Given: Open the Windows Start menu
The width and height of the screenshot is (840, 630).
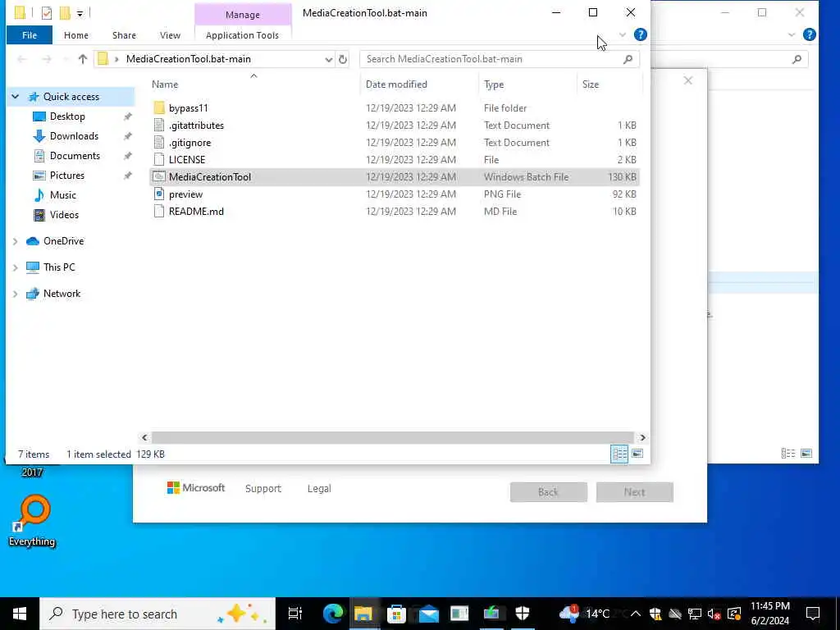Looking at the screenshot, I should [x=20, y=614].
